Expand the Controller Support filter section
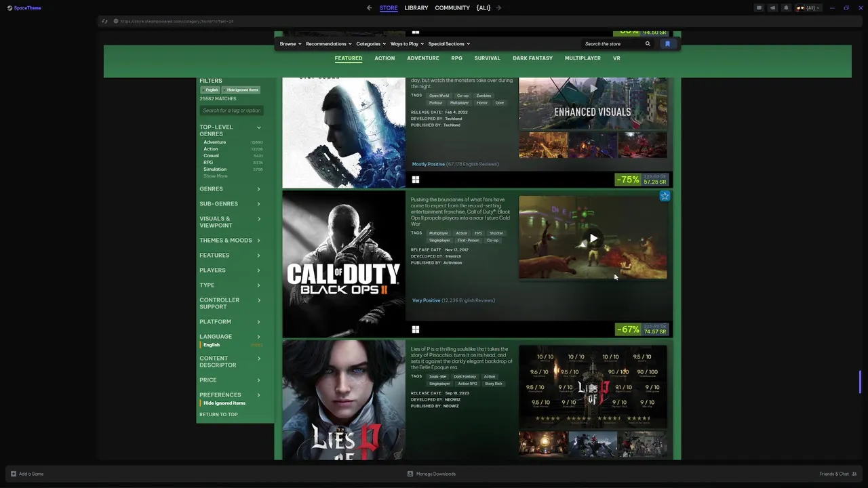Screen dimensions: 868x488 231,304
